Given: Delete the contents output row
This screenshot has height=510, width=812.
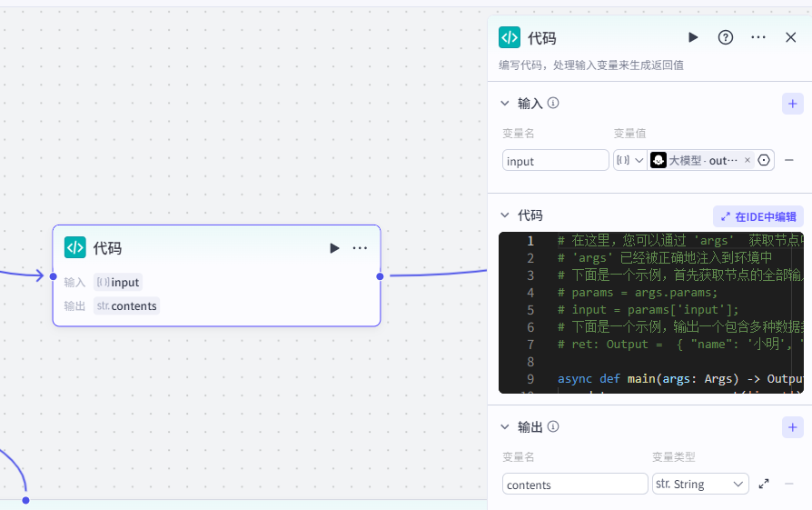Looking at the screenshot, I should [788, 484].
